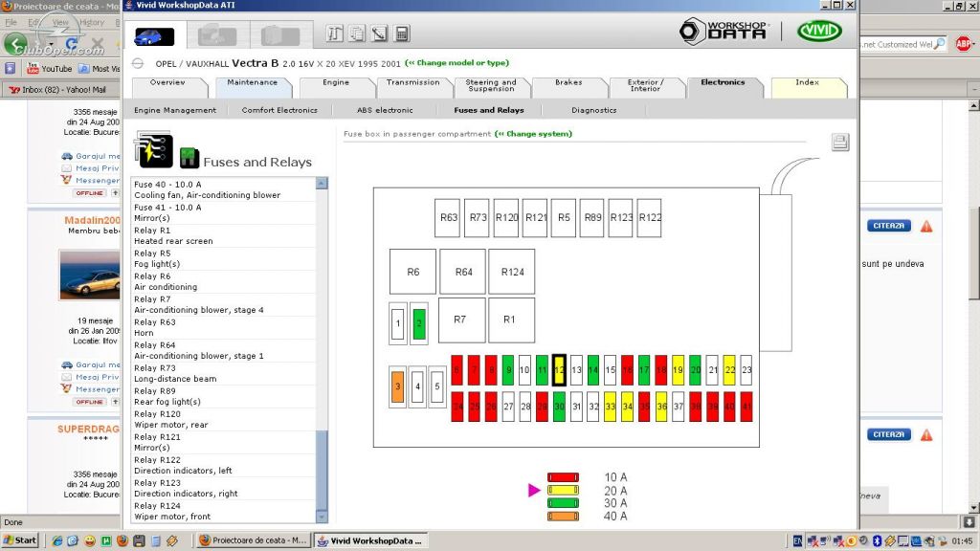Select relay R5 in the diagram
This screenshot has width=980, height=551.
(564, 218)
